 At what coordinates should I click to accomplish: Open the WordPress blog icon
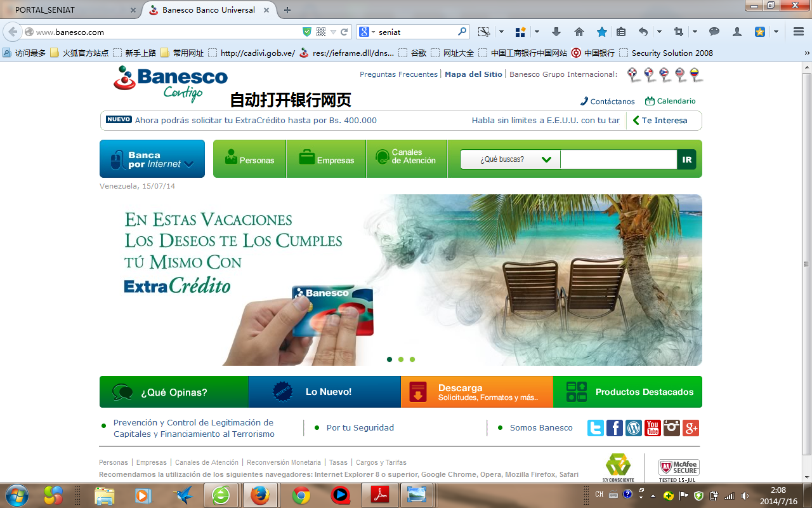click(633, 428)
